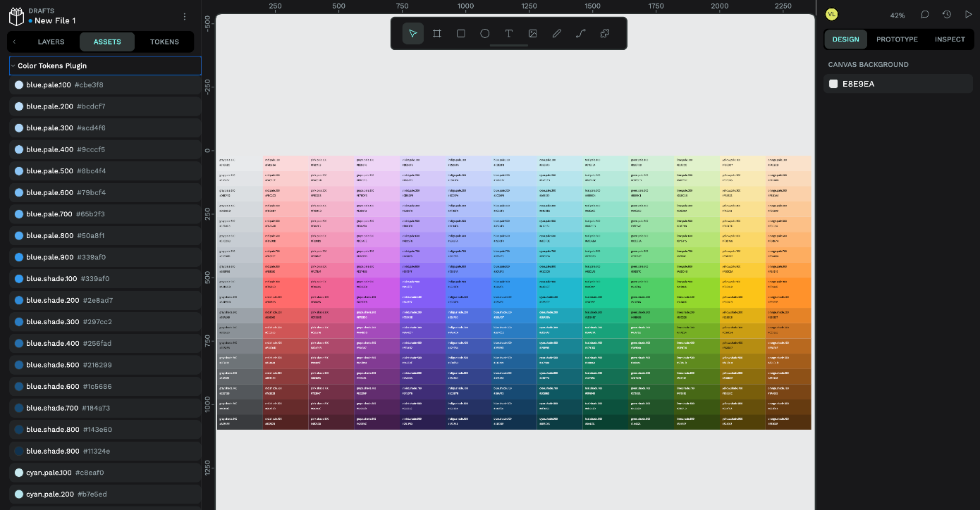This screenshot has height=510, width=980.
Task: Open the Prototype tab
Action: pyautogui.click(x=897, y=39)
